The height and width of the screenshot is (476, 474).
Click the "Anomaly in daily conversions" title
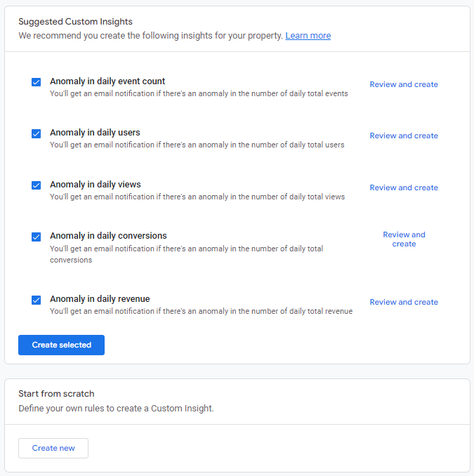pos(108,236)
